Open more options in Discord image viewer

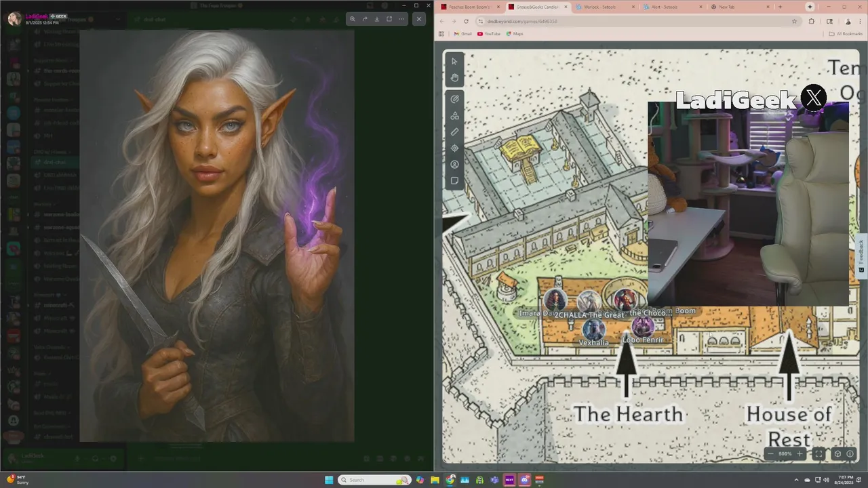pyautogui.click(x=401, y=19)
